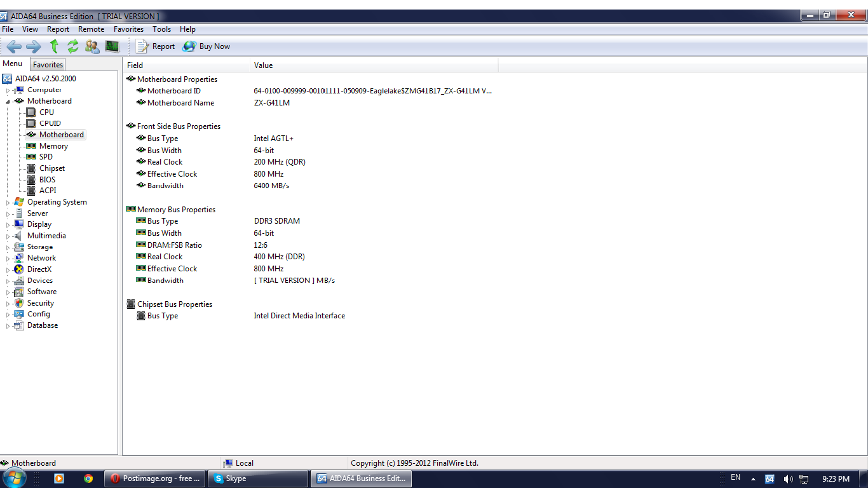Select the Motherboard sub-item in tree
This screenshot has height=488, width=868.
62,135
